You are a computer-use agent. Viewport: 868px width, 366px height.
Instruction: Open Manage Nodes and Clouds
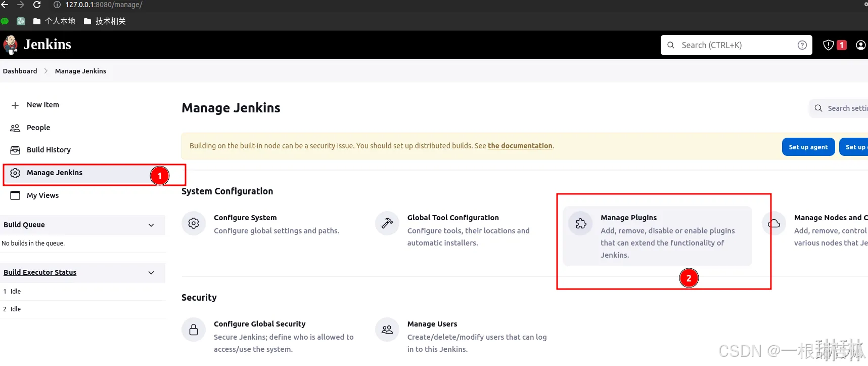tap(831, 218)
